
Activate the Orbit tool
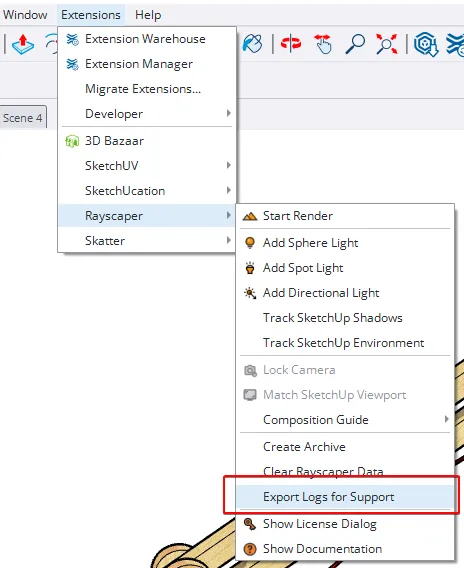click(x=291, y=44)
